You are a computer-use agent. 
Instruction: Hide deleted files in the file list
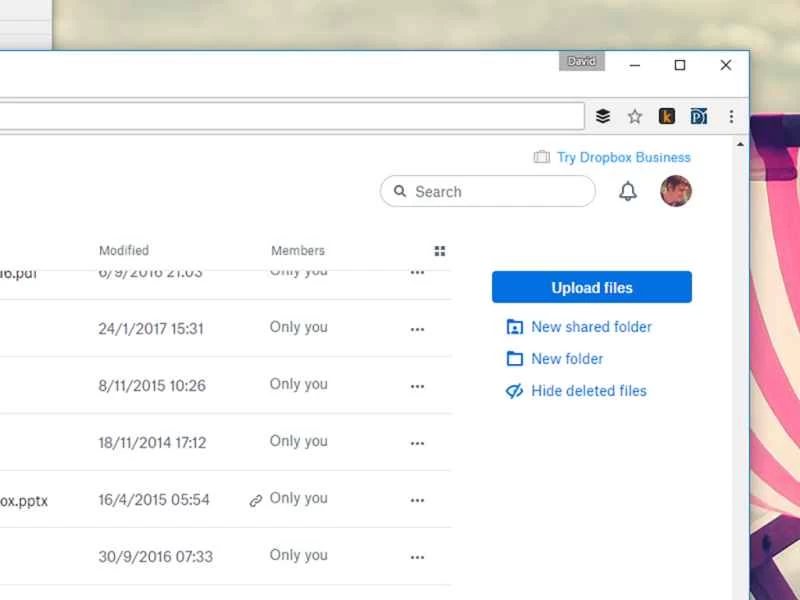coord(584,391)
